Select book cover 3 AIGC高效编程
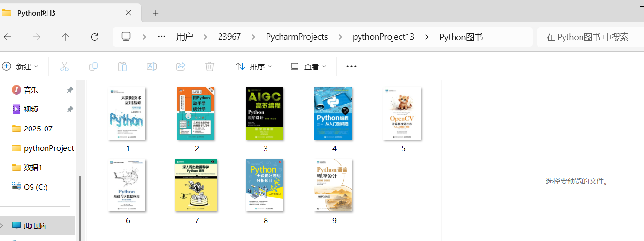The width and height of the screenshot is (644, 241). (x=265, y=113)
